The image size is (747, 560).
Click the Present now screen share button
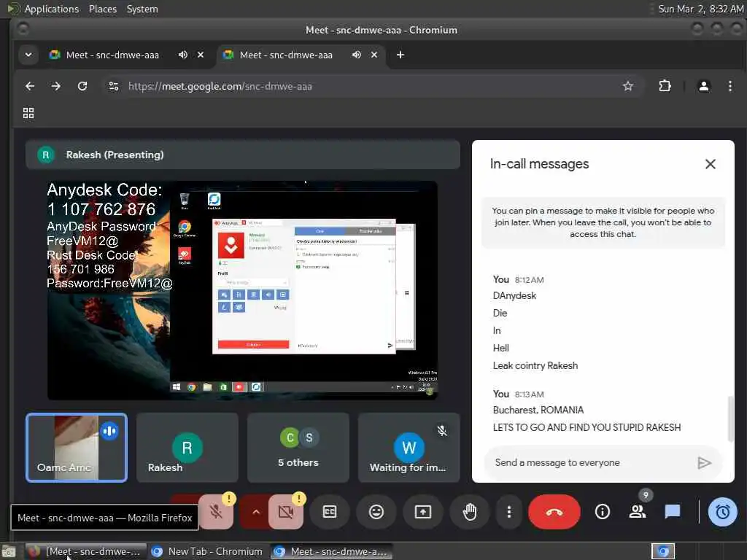pos(423,512)
